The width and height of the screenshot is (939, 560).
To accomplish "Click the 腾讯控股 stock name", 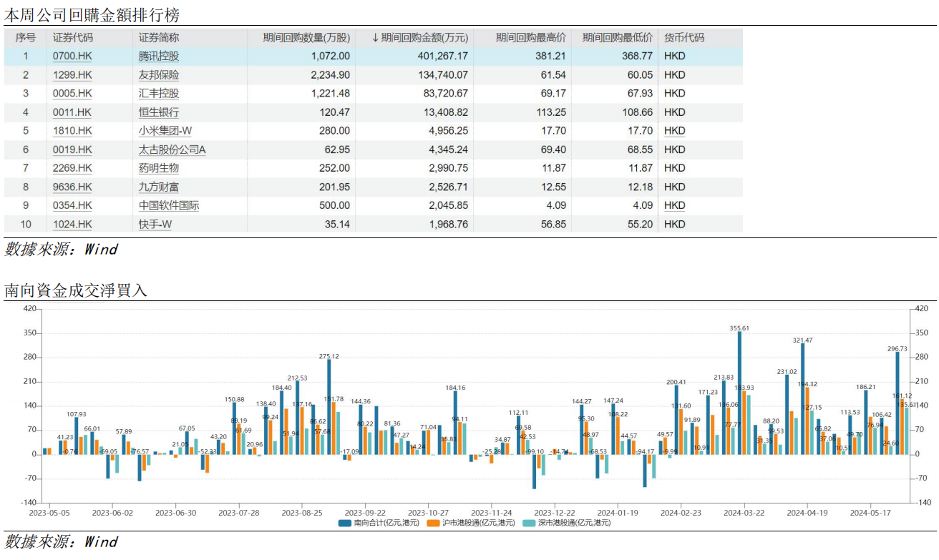I will tap(159, 56).
